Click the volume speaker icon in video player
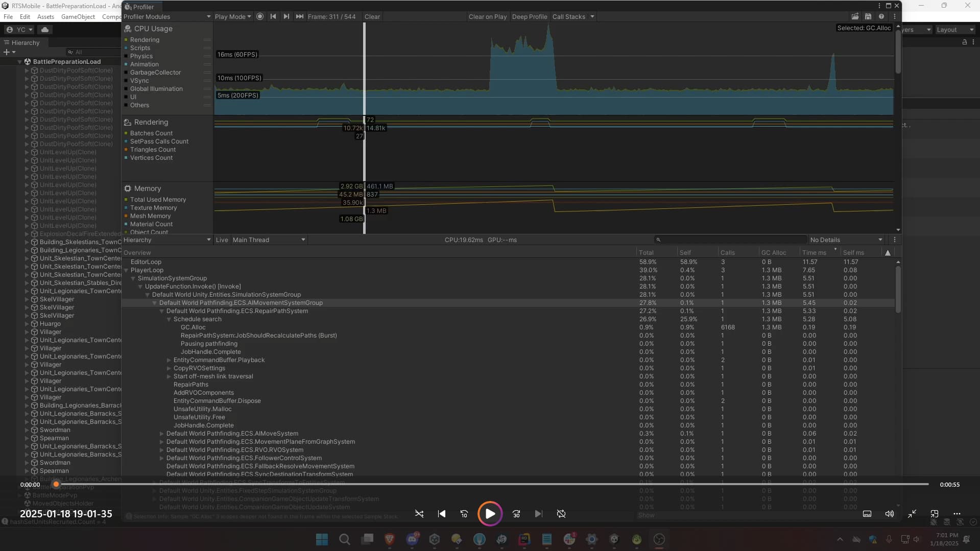 tap(890, 514)
